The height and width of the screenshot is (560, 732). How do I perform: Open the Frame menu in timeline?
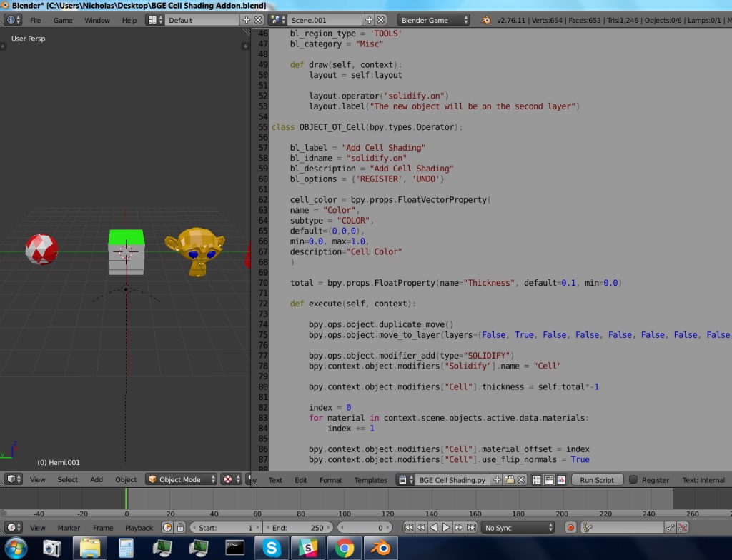coord(103,527)
